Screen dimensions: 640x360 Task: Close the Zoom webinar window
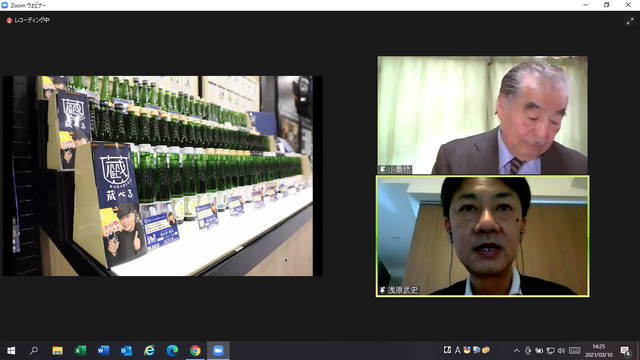coord(628,5)
